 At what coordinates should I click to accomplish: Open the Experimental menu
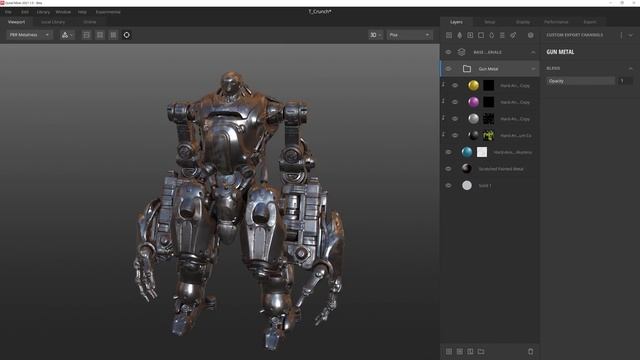108,12
